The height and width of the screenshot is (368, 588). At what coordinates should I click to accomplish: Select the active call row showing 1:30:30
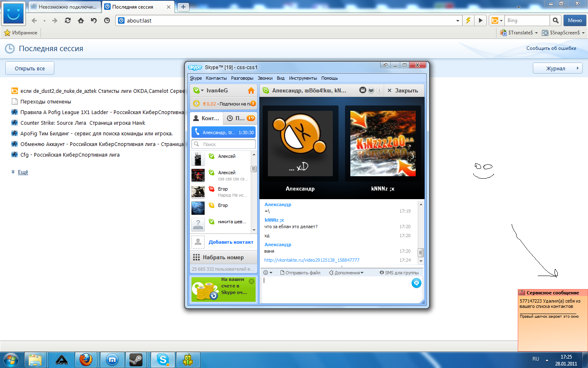click(x=224, y=132)
